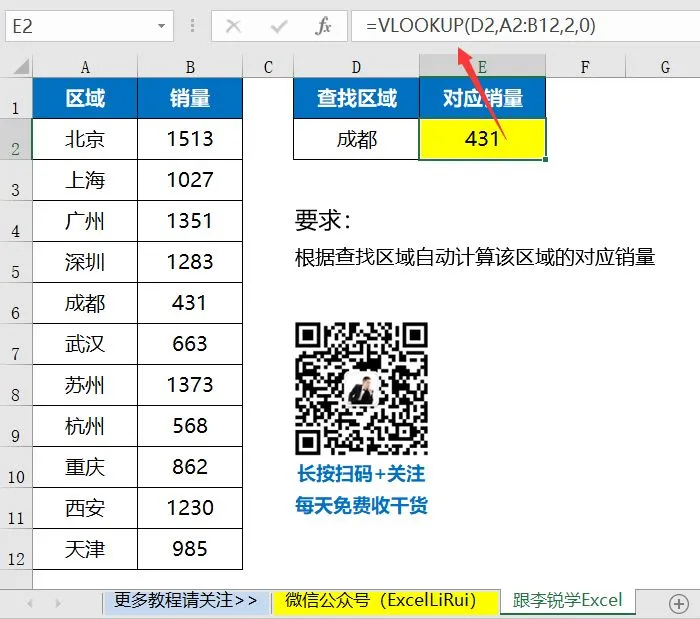700x619 pixels.
Task: Click the 要求: label text
Action: (323, 220)
